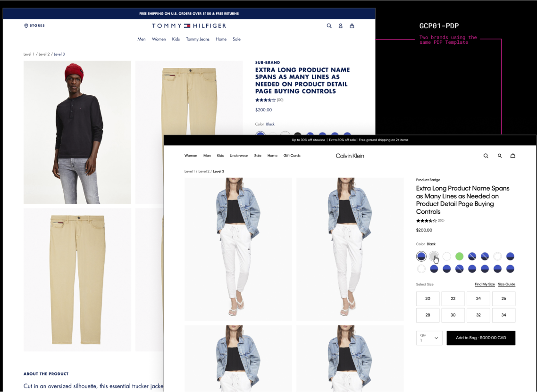The image size is (537, 392).
Task: Open Tommy Jeans menu item
Action: [x=198, y=39]
